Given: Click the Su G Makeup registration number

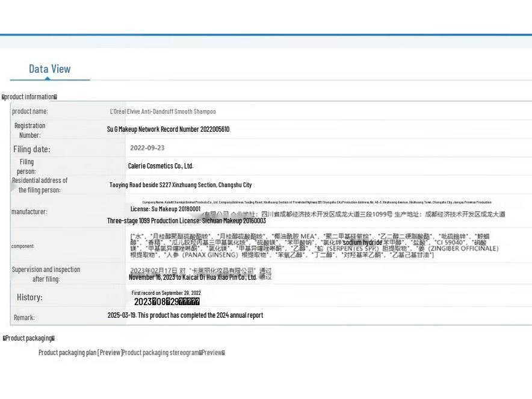Looking at the screenshot, I should pos(168,129).
